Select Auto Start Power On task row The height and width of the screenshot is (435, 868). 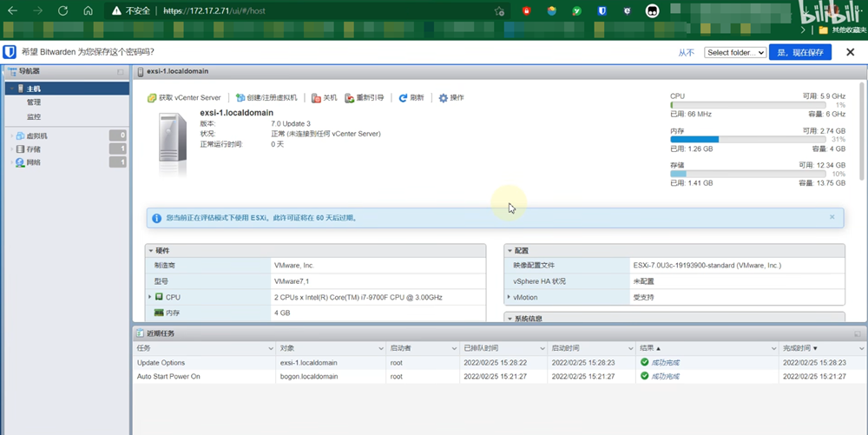501,376
